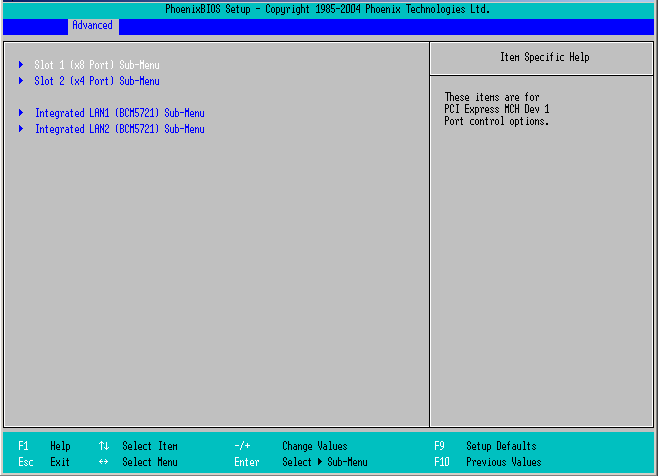This screenshot has width=658, height=476.
Task: Click the up-down arrows for Select Item
Action: tap(104, 446)
